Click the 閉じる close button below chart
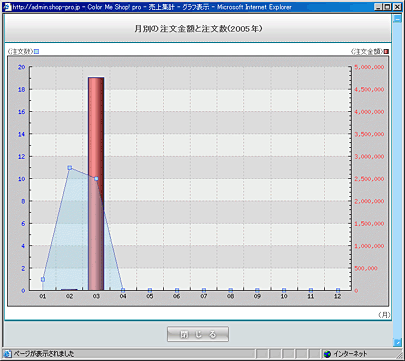The image size is (405, 361). [198, 334]
